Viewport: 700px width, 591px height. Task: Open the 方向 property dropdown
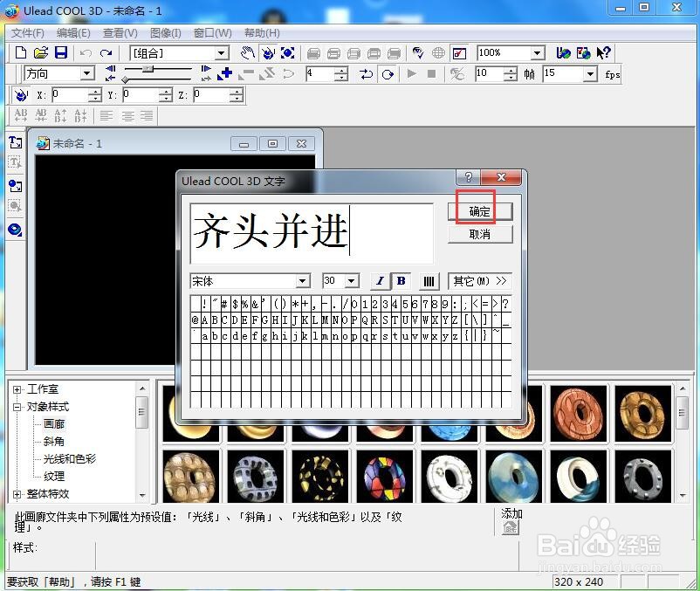click(87, 73)
